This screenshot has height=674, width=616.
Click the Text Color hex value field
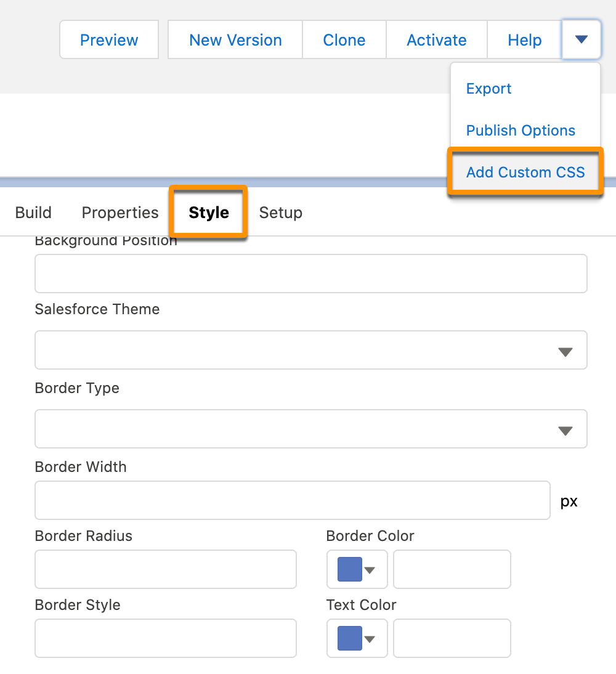452,638
